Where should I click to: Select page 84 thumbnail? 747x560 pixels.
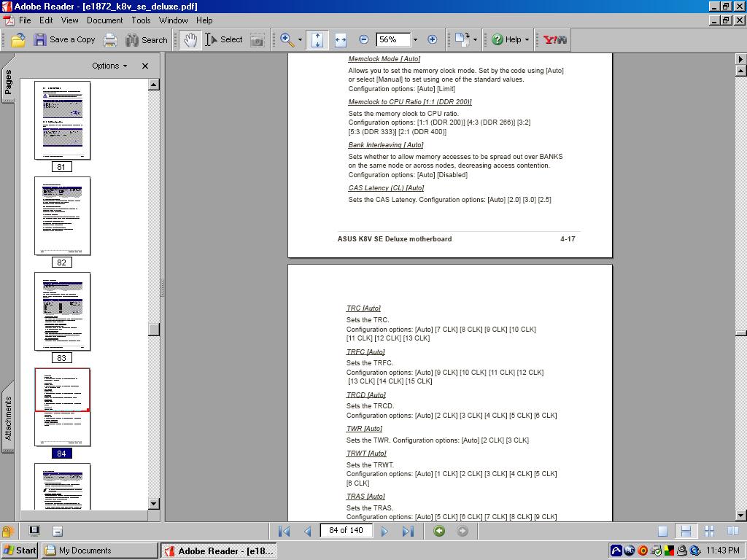[63, 407]
